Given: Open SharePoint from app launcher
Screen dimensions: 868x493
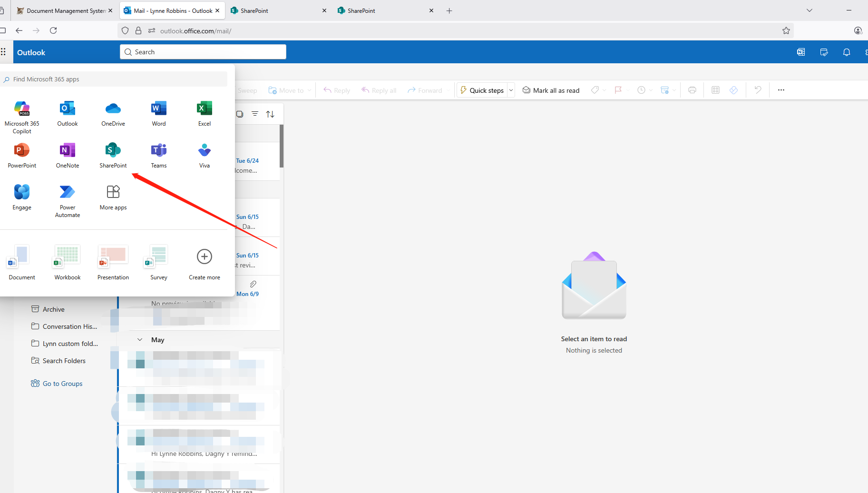Looking at the screenshot, I should pyautogui.click(x=113, y=155).
